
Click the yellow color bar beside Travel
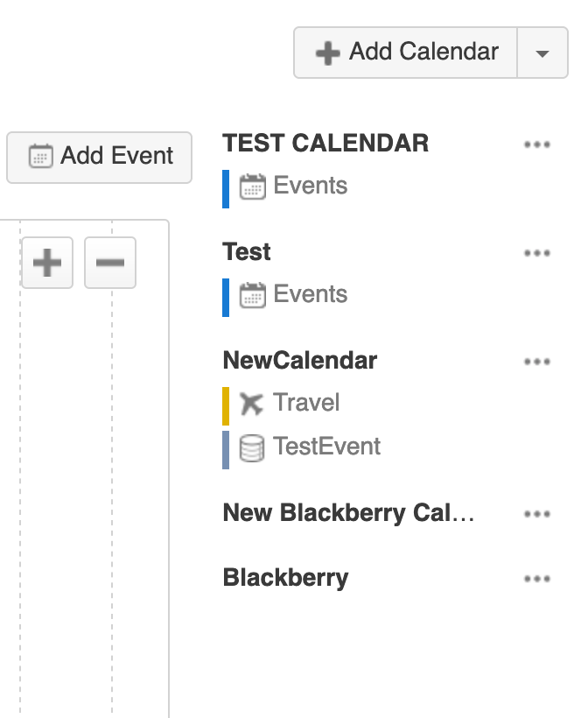pyautogui.click(x=227, y=403)
